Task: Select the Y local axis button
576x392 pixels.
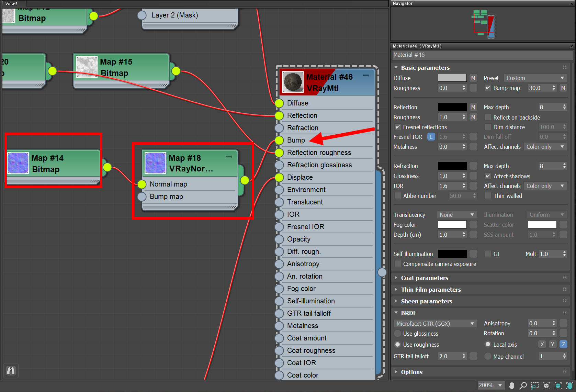Action: 553,344
